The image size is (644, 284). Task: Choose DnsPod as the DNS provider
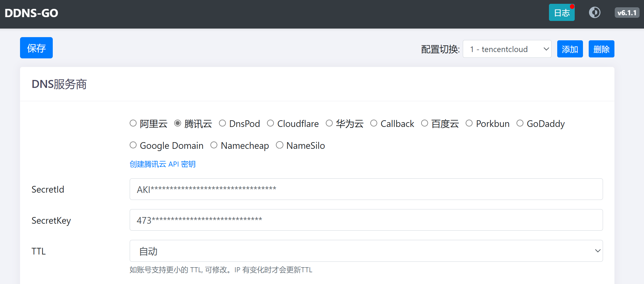[223, 123]
